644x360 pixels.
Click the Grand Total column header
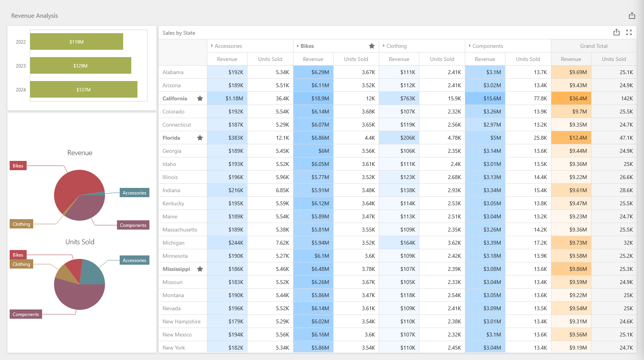coord(593,46)
